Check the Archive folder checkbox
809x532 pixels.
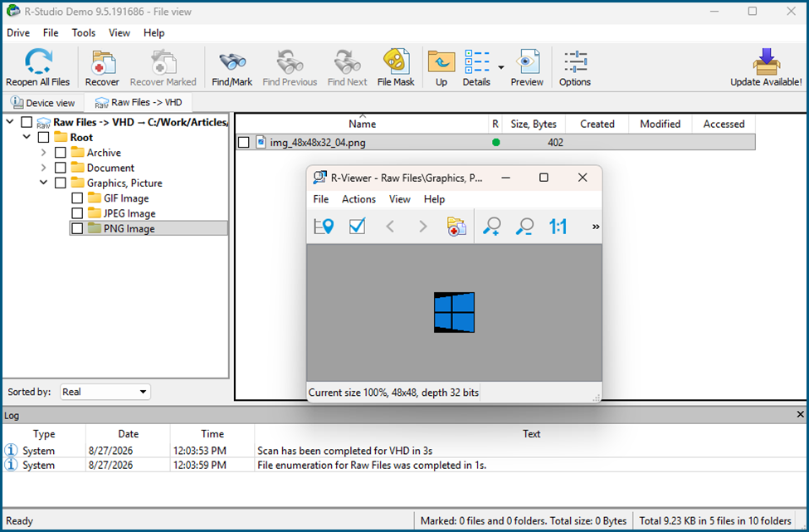pos(61,152)
